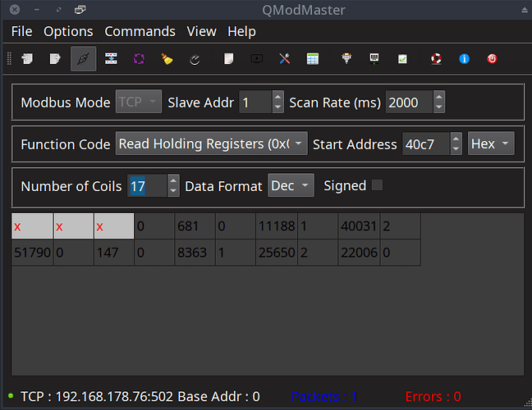The image size is (532, 410).
Task: Select the table cell showing 51790
Action: [x=32, y=253]
